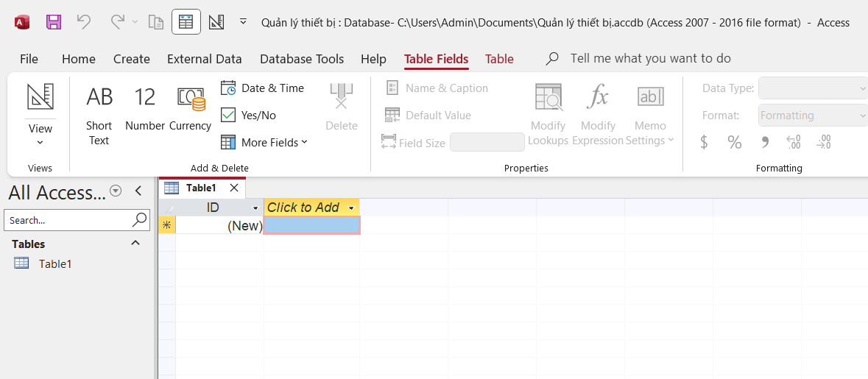Add a Date & Time field
The width and height of the screenshot is (868, 379).
(262, 88)
